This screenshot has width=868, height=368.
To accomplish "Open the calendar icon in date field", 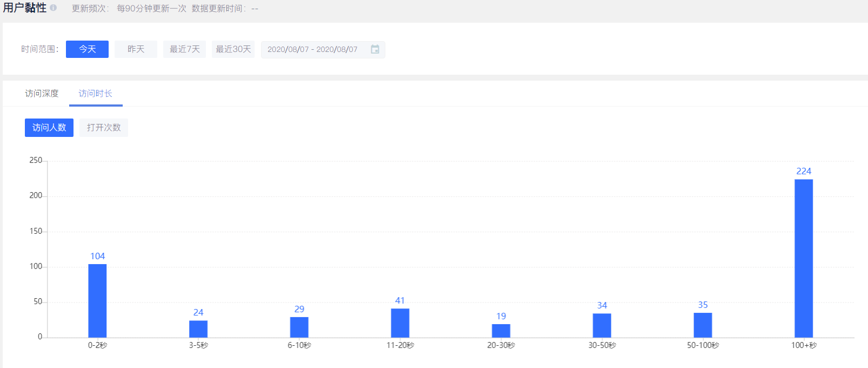I will click(x=375, y=49).
